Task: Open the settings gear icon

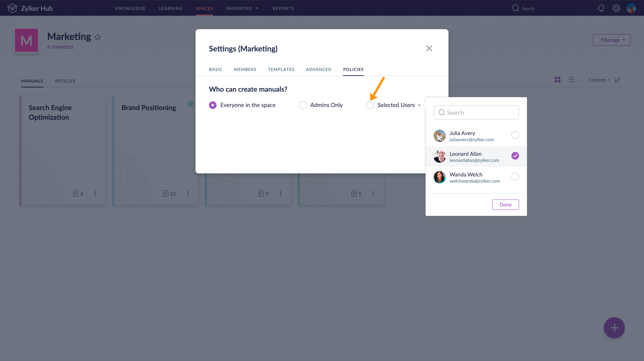Action: point(616,8)
